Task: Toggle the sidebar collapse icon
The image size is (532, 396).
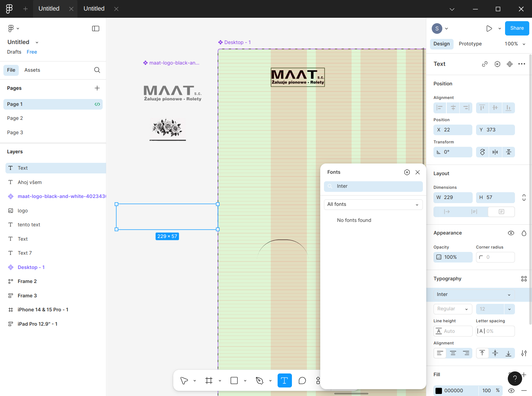Action: tap(95, 28)
